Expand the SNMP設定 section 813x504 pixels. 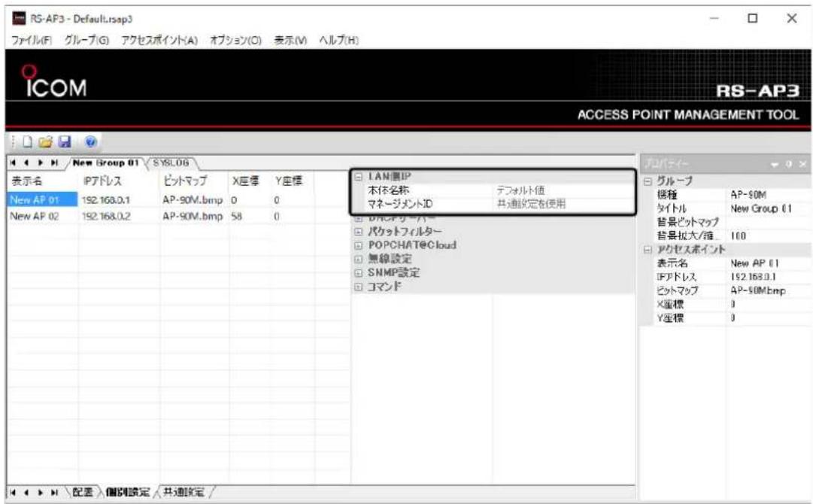pyautogui.click(x=358, y=273)
